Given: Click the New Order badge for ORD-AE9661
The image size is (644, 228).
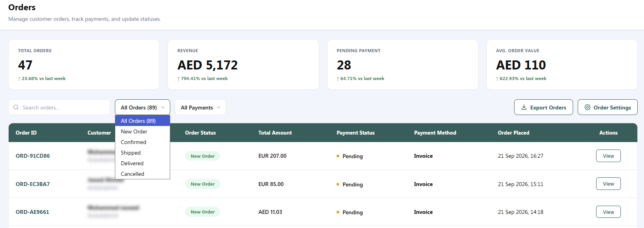Looking at the screenshot, I should [202, 212].
